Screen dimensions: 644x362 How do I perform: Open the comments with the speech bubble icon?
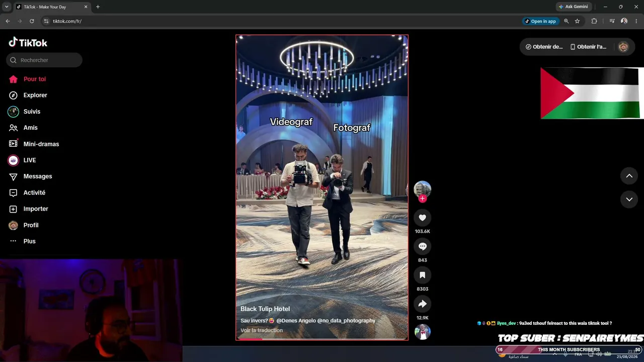(x=422, y=246)
